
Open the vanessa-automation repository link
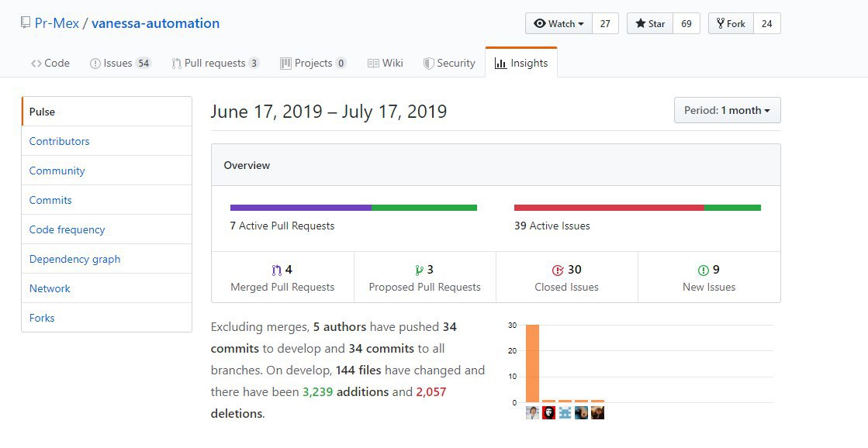pos(156,23)
